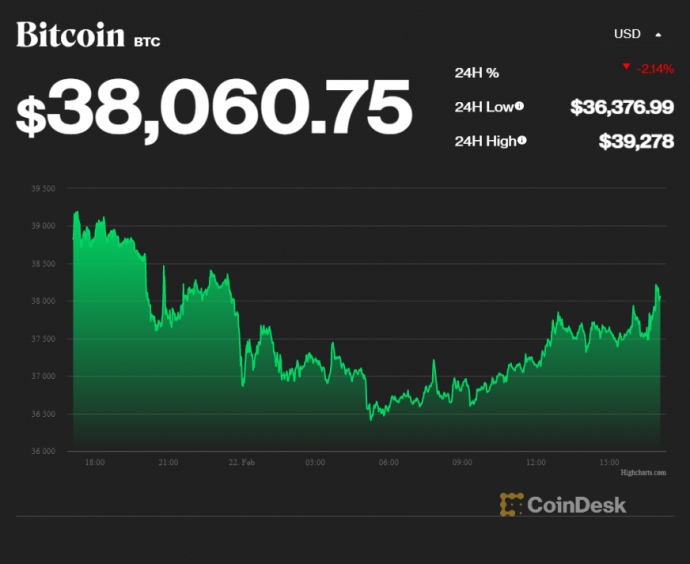This screenshot has width=690, height=564.
Task: Click the 15:00 time axis label
Action: pos(609,462)
